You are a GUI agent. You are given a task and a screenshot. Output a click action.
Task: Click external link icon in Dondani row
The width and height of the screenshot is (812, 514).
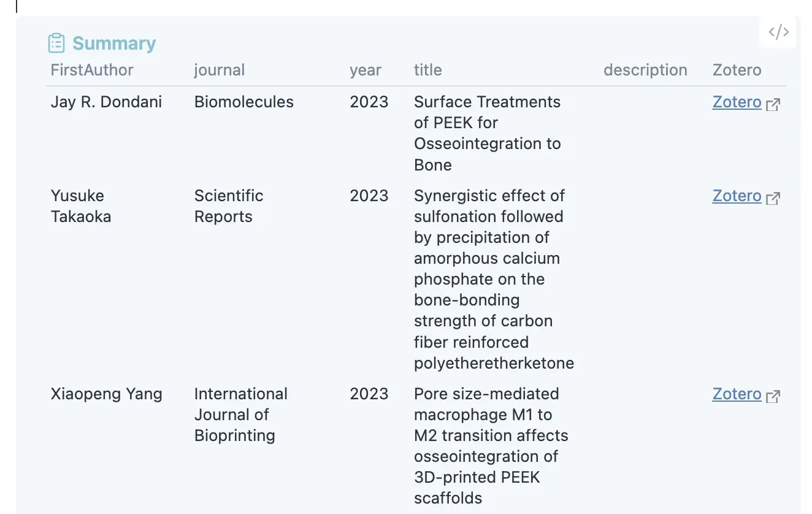point(773,104)
